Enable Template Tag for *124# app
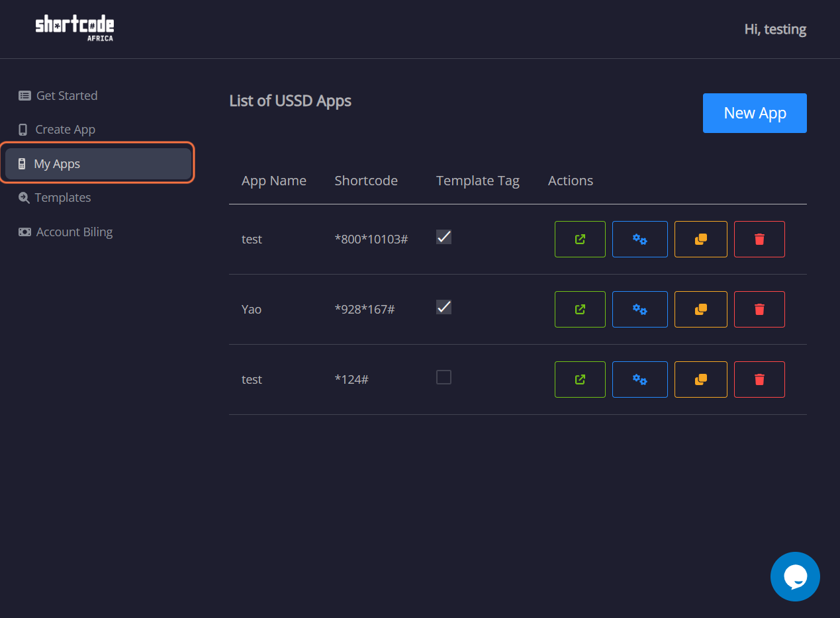Image resolution: width=840 pixels, height=618 pixels. [x=443, y=376]
